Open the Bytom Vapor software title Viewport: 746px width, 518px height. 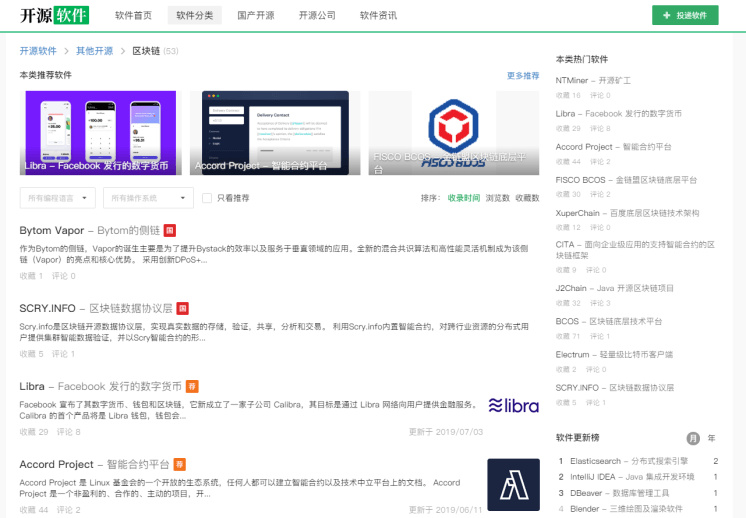click(x=89, y=231)
